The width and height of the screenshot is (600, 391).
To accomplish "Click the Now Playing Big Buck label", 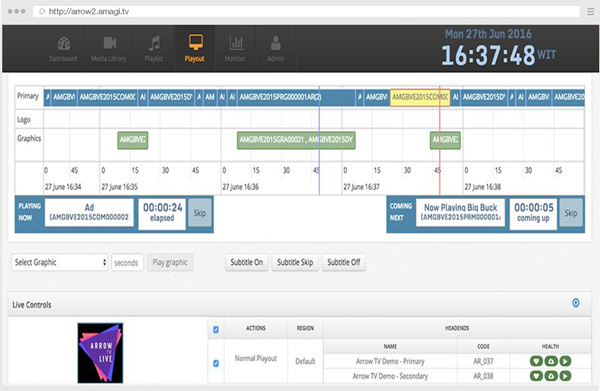I will (x=460, y=212).
